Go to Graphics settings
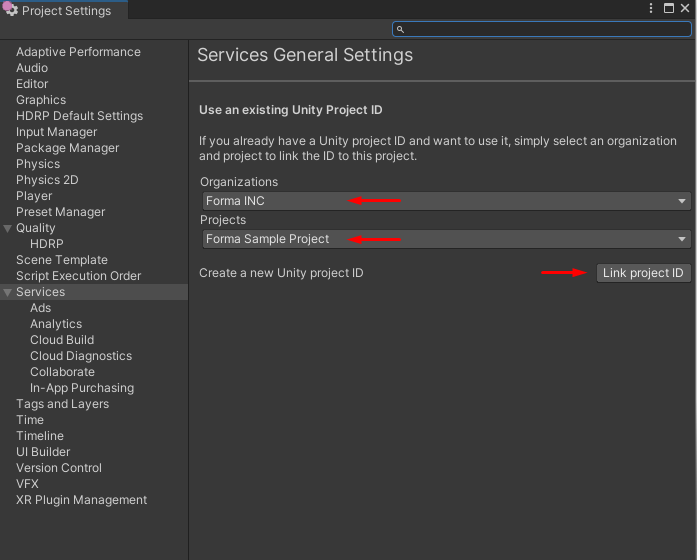Screen dimensions: 697x560 [41, 100]
